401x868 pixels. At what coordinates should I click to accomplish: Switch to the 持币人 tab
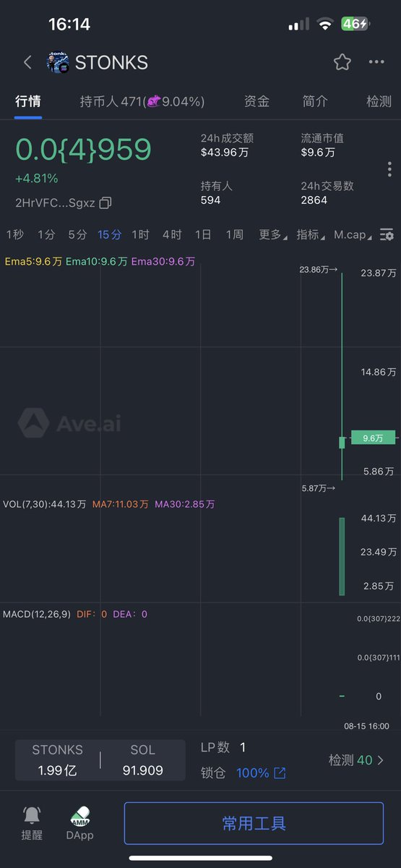142,101
